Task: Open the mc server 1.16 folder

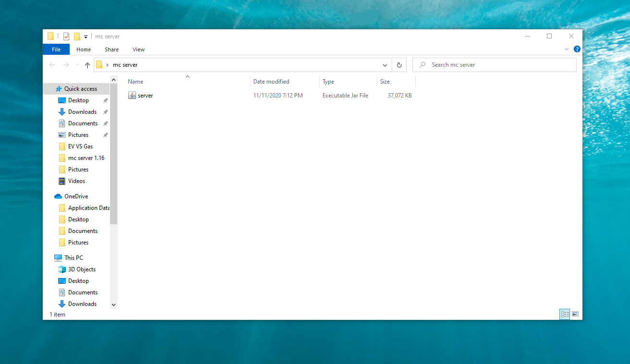Action: pos(86,158)
